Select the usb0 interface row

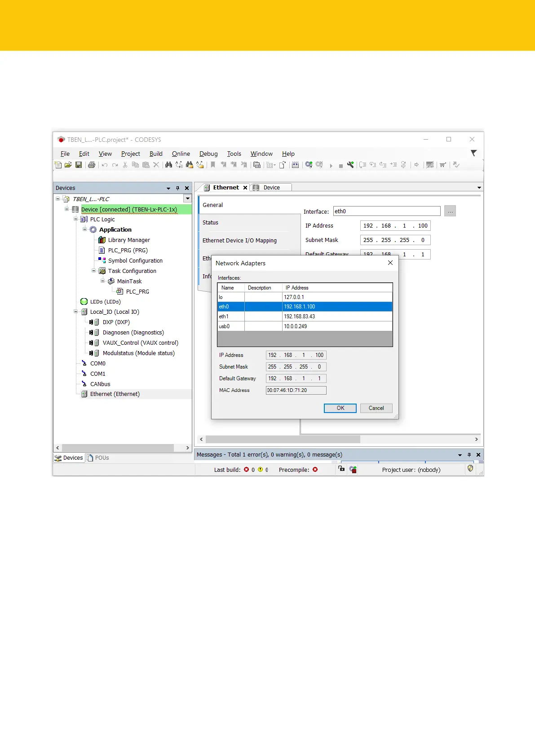[x=305, y=326]
